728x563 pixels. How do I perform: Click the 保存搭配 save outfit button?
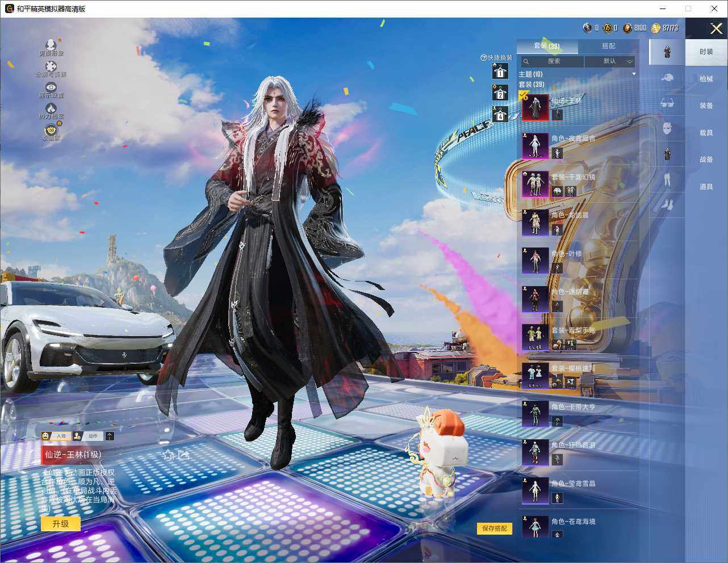point(495,528)
